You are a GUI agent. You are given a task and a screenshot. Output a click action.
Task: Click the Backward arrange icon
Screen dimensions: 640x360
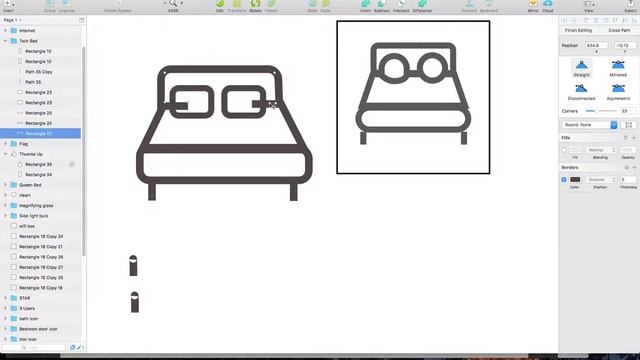click(489, 5)
